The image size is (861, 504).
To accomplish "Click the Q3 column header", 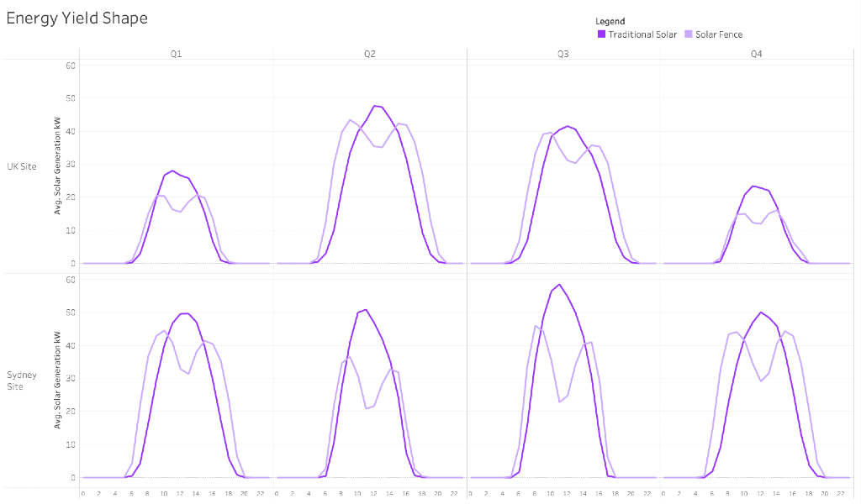I will (563, 54).
